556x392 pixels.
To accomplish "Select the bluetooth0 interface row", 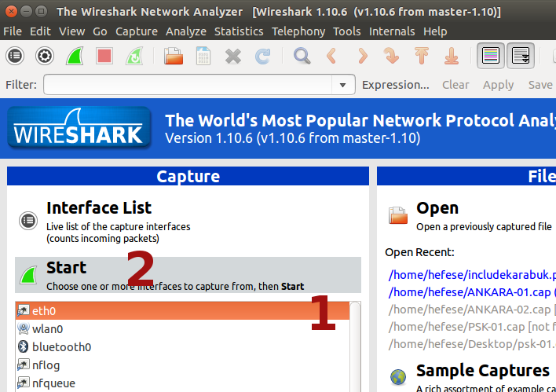I will click(182, 347).
